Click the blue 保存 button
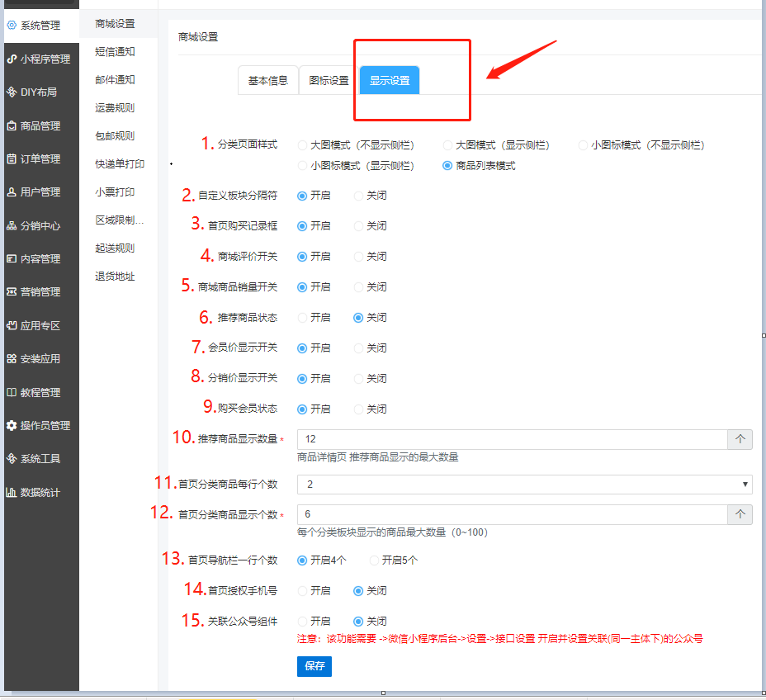 (314, 666)
